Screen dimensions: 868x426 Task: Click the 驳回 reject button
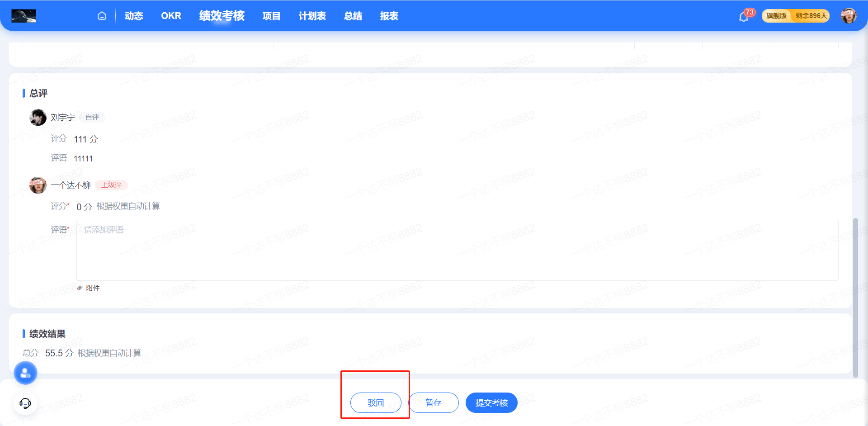click(x=376, y=402)
